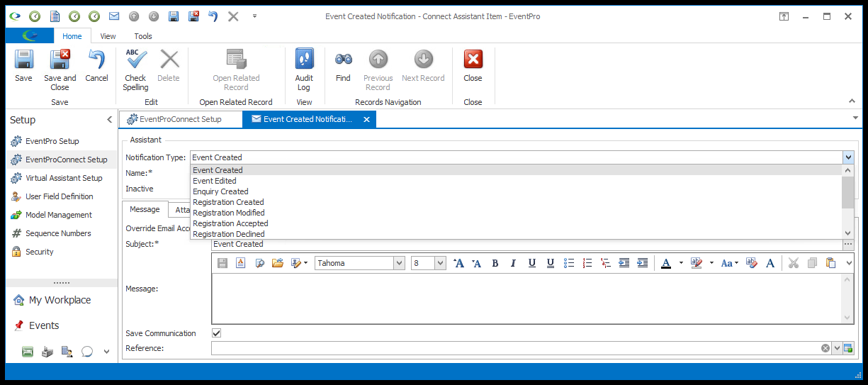
Task: Choose Registration Accepted from the list
Action: click(517, 223)
